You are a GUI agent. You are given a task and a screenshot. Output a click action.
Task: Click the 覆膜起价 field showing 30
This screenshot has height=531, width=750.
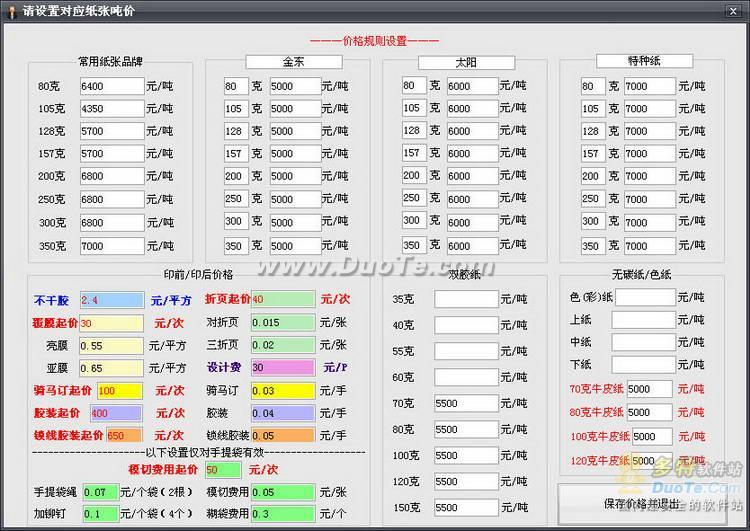click(112, 323)
